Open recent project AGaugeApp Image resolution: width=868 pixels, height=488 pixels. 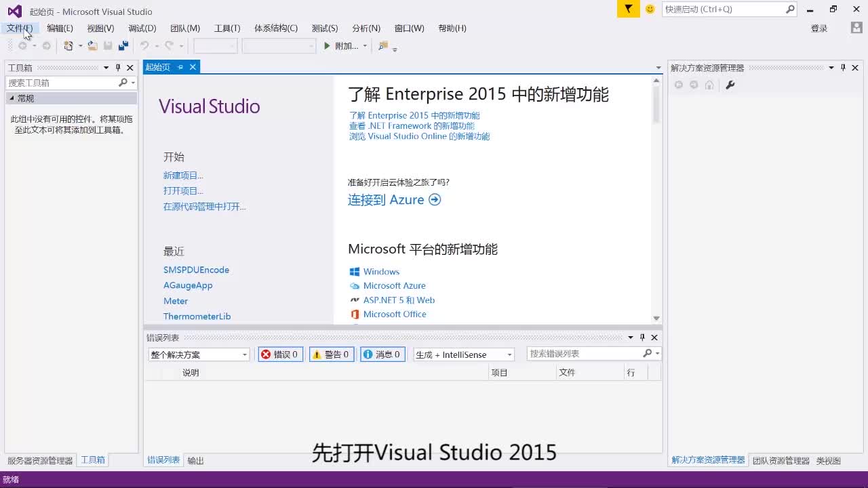[188, 285]
